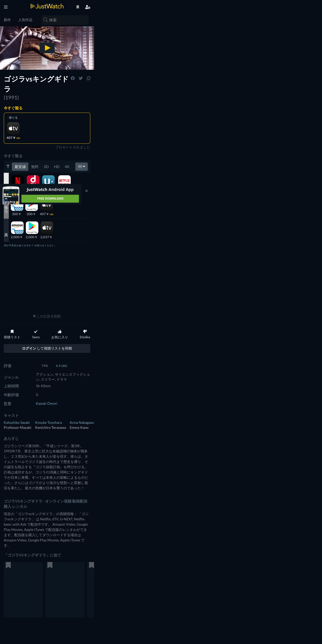Screen dimensions: 322x644
Task: Open Anna Nakagawa cast page
Action: [x=82, y=422]
